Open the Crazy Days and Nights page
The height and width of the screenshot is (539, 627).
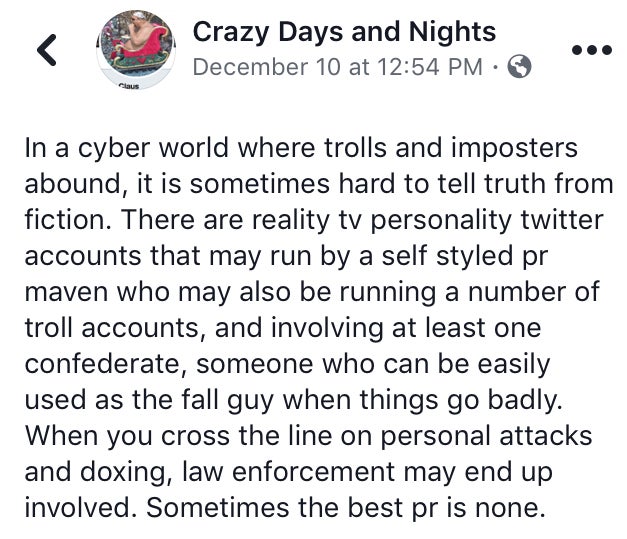[x=344, y=32]
